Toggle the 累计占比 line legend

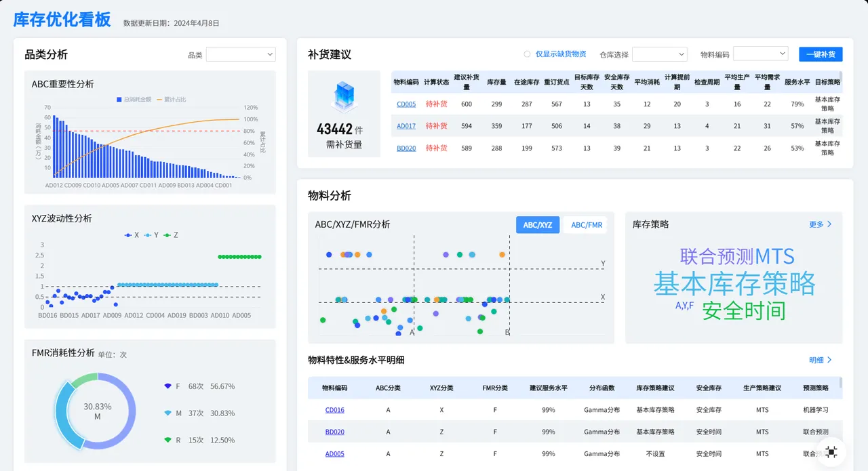(171, 100)
